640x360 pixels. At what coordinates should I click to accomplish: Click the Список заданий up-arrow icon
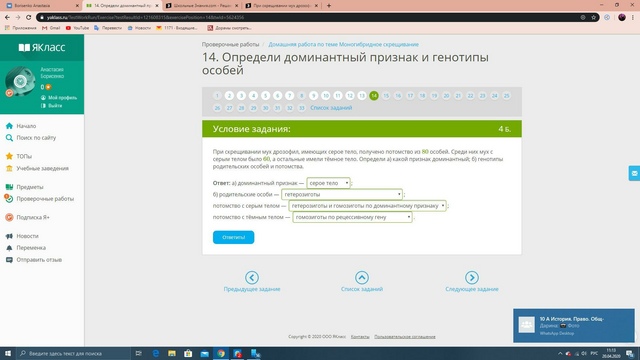[362, 278]
